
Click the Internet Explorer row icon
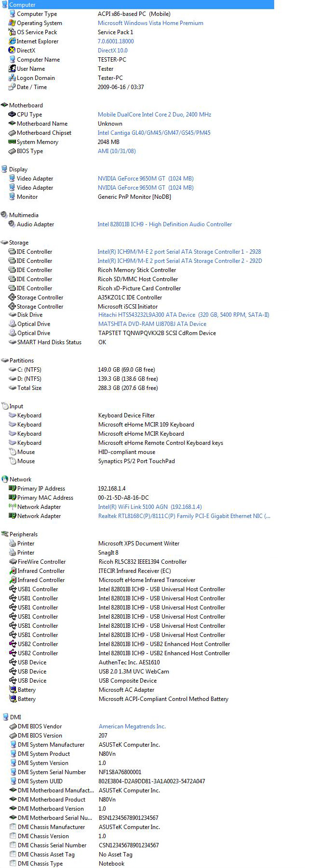(12, 41)
